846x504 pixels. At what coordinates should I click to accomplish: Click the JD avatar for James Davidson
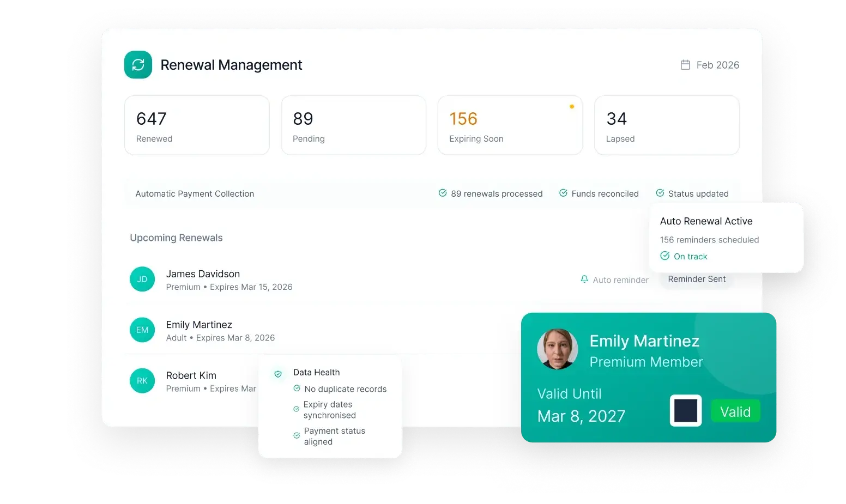coord(142,279)
